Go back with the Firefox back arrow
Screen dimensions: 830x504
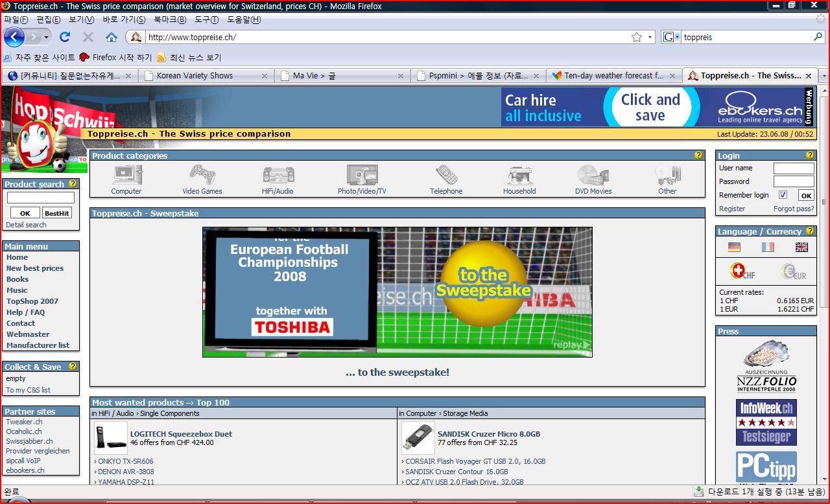pos(14,37)
